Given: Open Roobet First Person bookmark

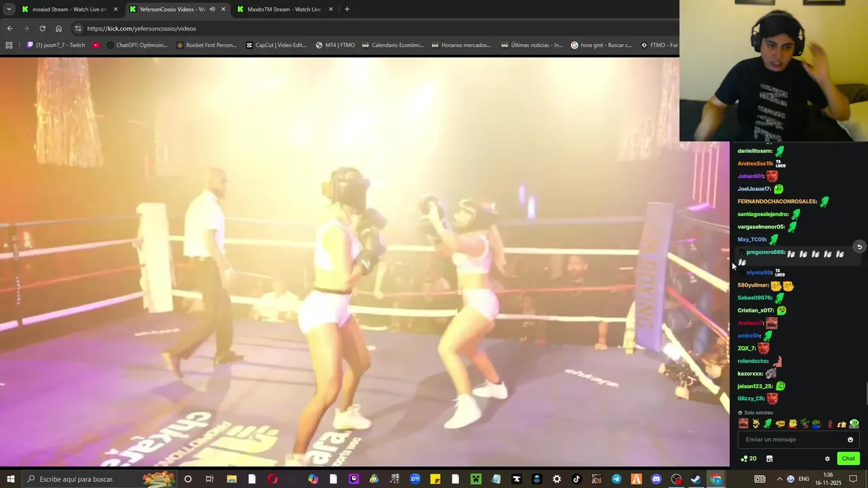Looking at the screenshot, I should [x=206, y=45].
